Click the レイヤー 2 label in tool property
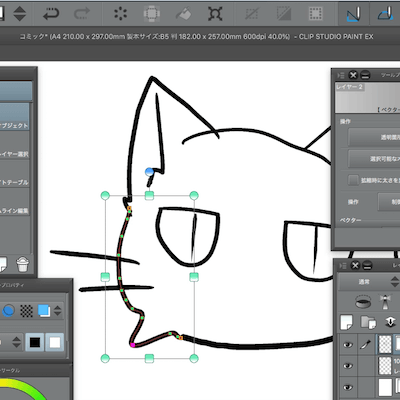Viewport: 400px width, 400px height. (349, 87)
